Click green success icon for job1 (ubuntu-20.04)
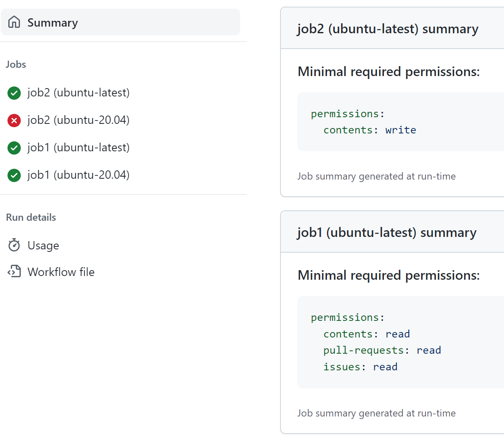This screenshot has height=441, width=504. [x=14, y=175]
